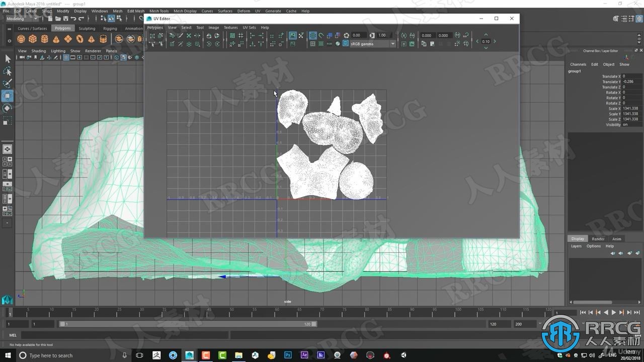
Task: Toggle view transform in UV Editor
Action: 346,43
